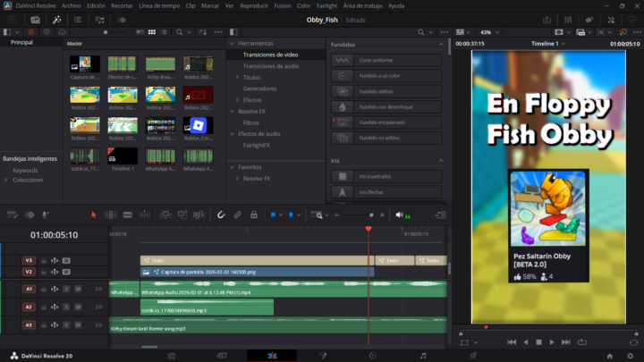Viewport: 644px width, 362px height.
Task: Choose the blade edit mode tool
Action: point(128,215)
